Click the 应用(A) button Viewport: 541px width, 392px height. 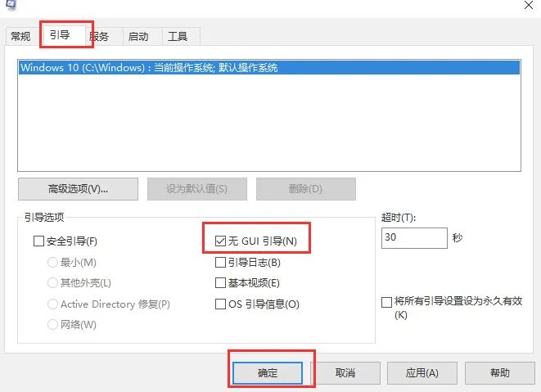(x=422, y=372)
